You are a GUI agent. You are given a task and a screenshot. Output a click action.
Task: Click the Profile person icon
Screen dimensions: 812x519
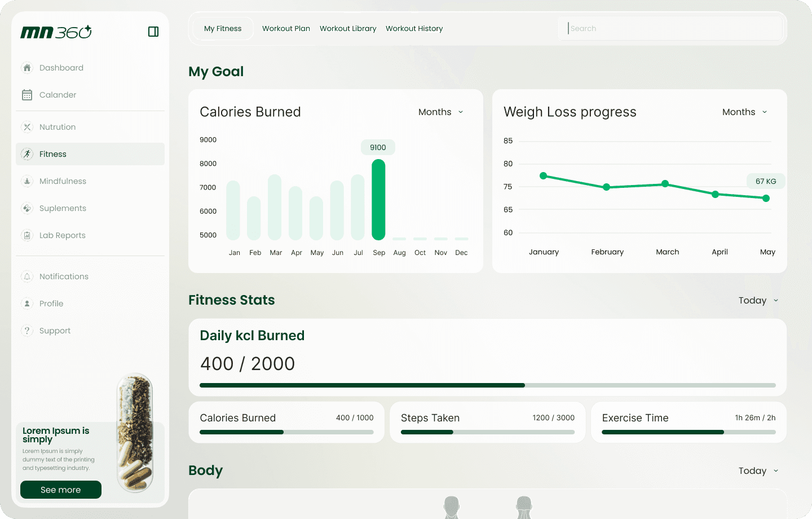[27, 304]
